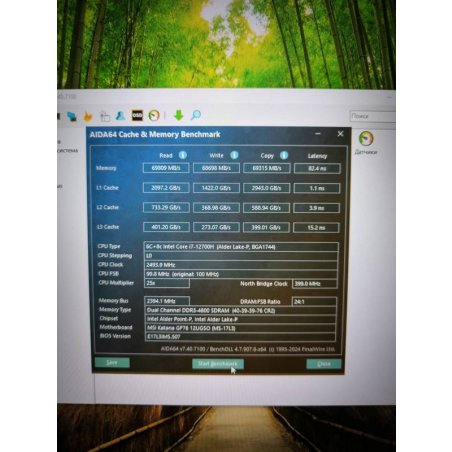Viewport: 452px width, 452px height.
Task: Click the BIOS Version value field
Action: point(240,337)
